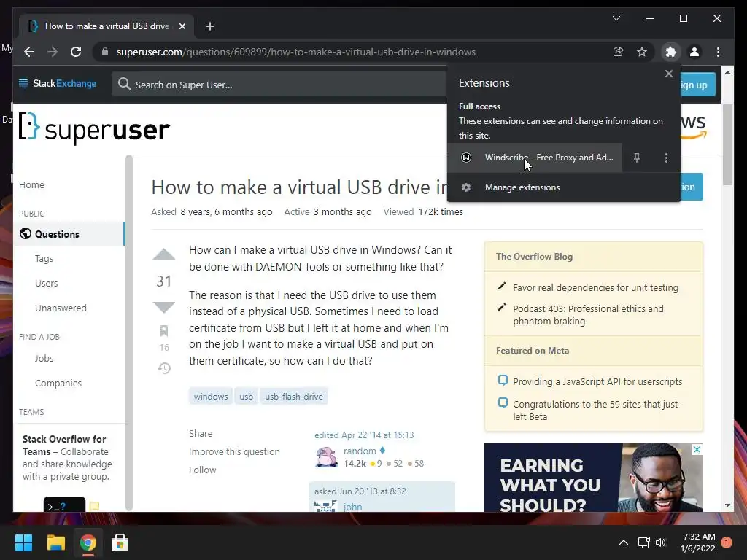Click the Chrome taskbar icon
Screen dimensions: 747x560
click(88, 542)
